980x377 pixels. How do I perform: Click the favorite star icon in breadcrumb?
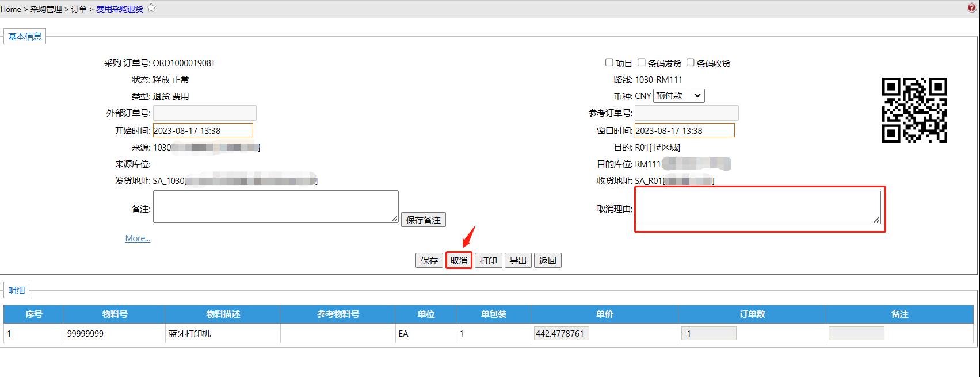point(151,8)
